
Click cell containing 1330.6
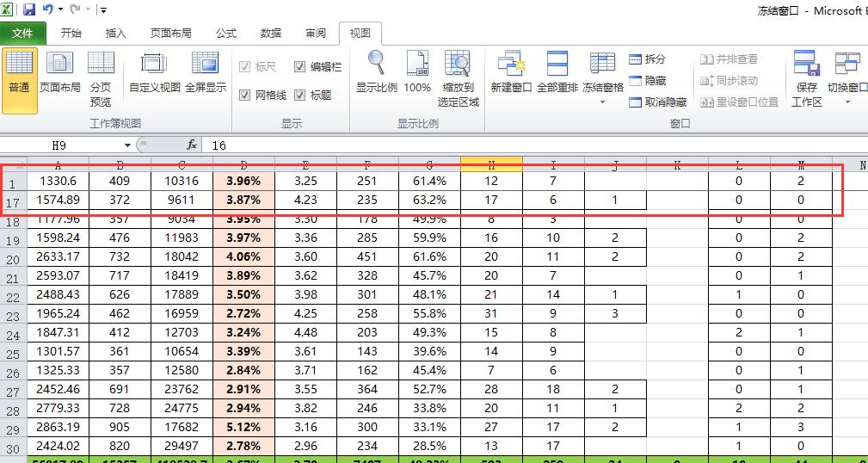pyautogui.click(x=58, y=181)
